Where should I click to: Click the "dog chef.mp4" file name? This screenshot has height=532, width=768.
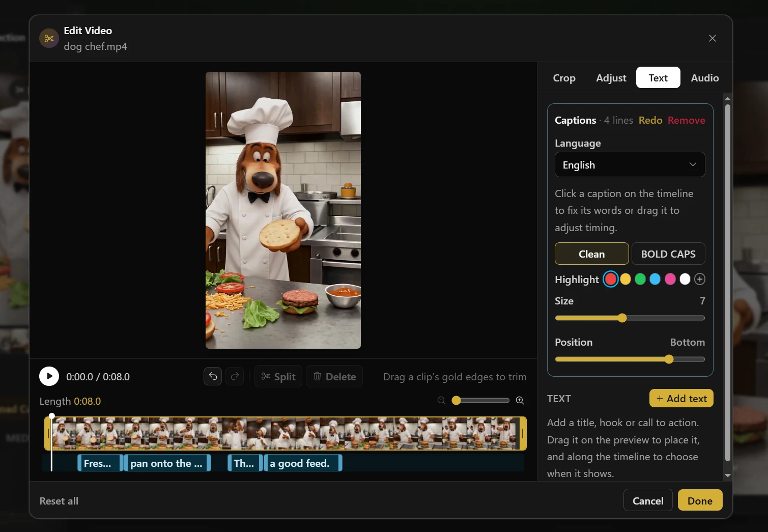pos(95,46)
